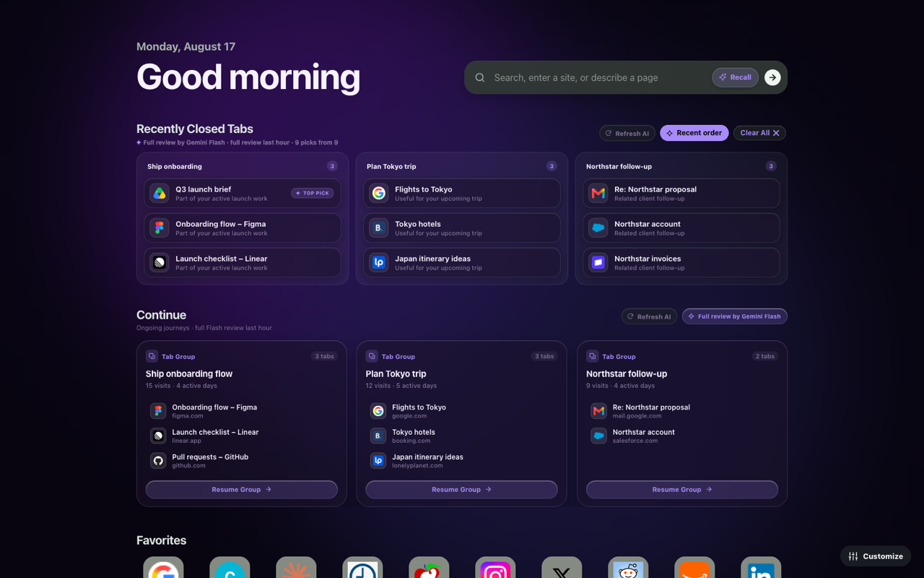Toggle Recall mode in search bar
Viewport: 924px width, 578px height.
coord(735,77)
